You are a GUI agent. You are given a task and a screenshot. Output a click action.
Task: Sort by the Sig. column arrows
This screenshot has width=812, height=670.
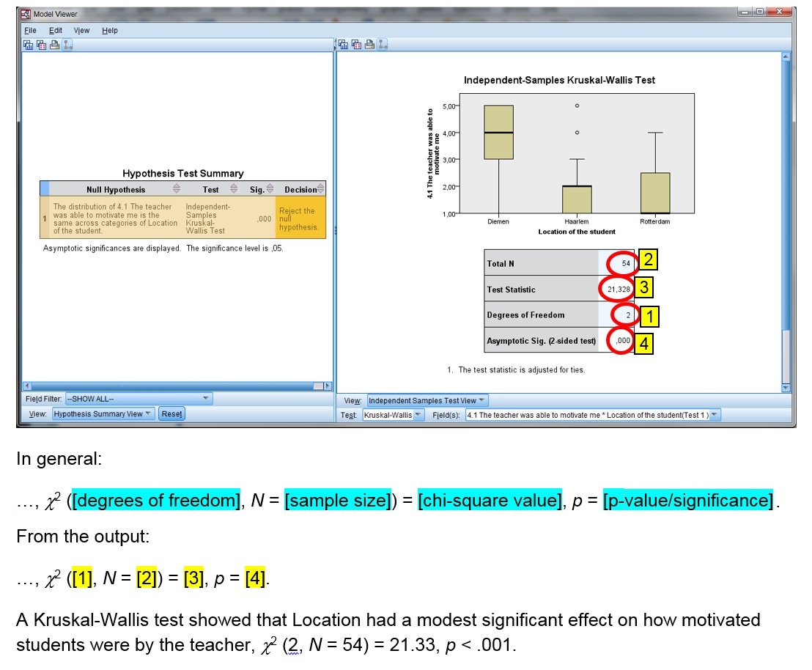pyautogui.click(x=270, y=189)
